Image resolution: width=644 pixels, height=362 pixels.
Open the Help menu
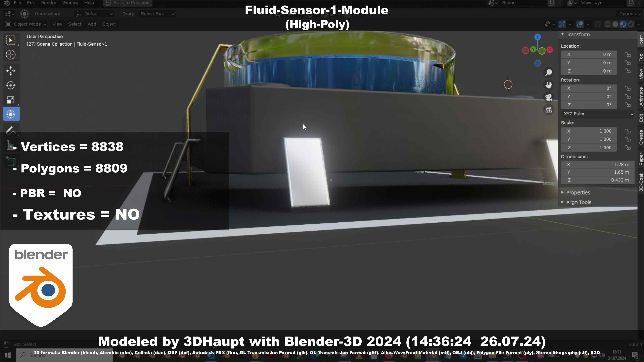pyautogui.click(x=89, y=3)
